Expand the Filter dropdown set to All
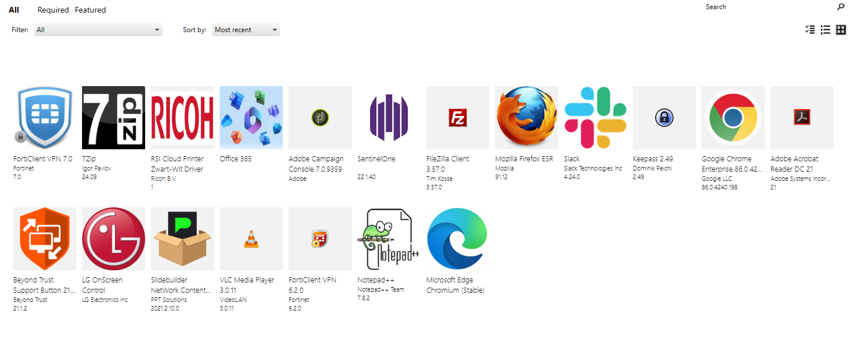This screenshot has width=868, height=341. point(98,30)
